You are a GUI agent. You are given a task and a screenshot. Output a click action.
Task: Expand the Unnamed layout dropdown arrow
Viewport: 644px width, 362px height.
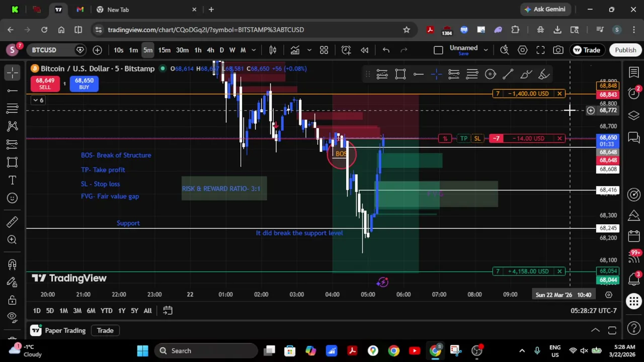pos(486,50)
